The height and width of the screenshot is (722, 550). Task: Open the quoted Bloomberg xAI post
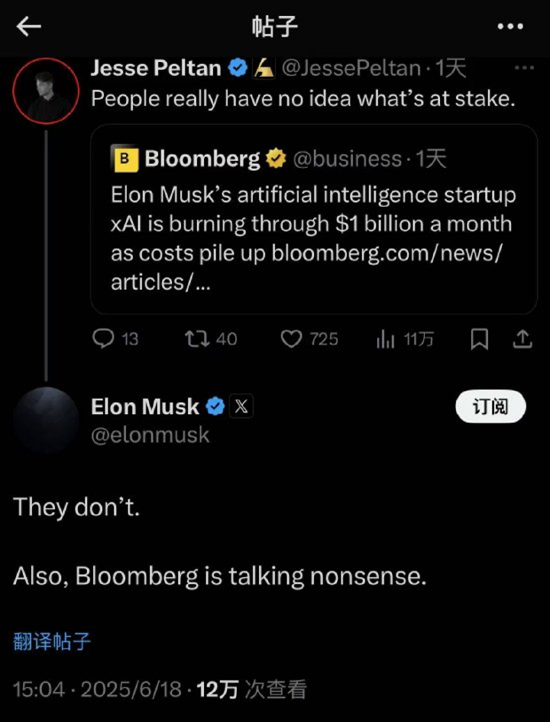coord(314,220)
